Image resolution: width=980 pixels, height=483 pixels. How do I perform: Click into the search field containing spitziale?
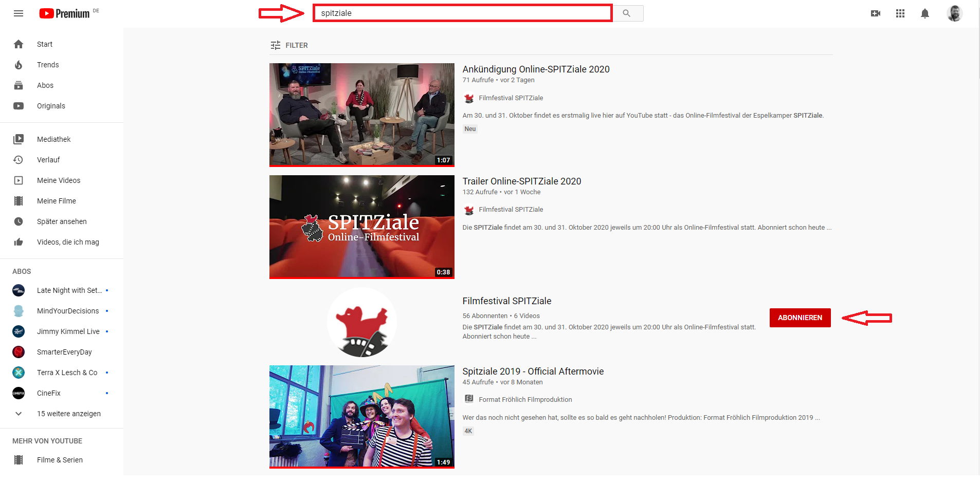[463, 13]
